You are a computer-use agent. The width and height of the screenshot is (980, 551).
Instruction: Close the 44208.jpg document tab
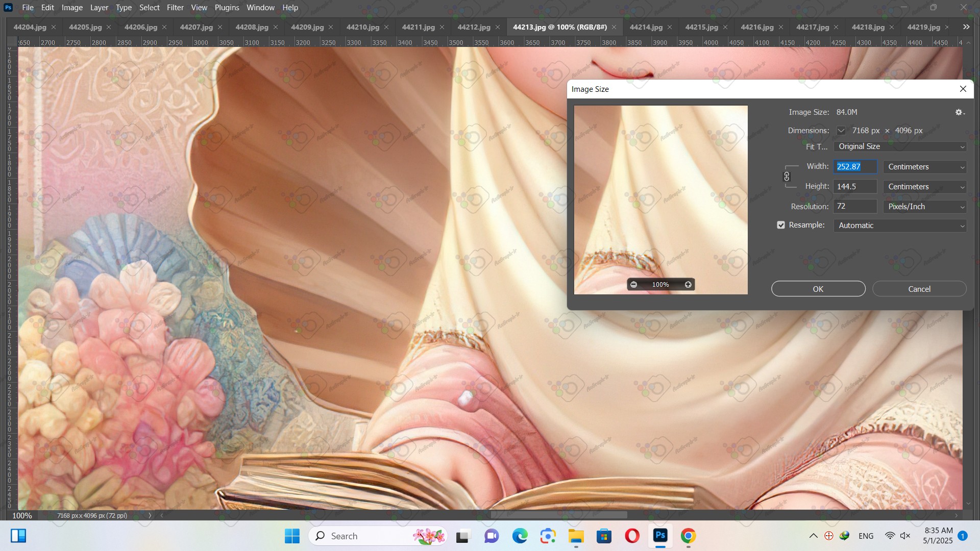[x=276, y=27]
